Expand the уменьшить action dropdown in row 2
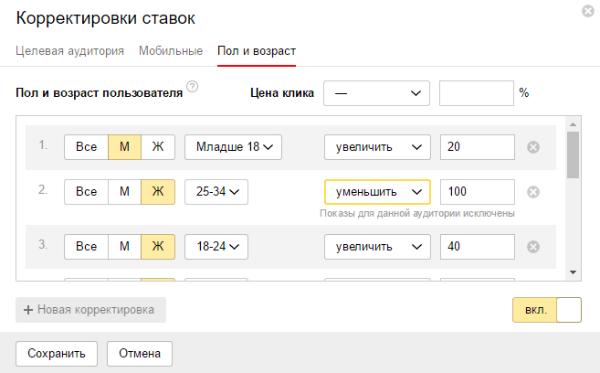The width and height of the screenshot is (600, 373). coord(377,192)
